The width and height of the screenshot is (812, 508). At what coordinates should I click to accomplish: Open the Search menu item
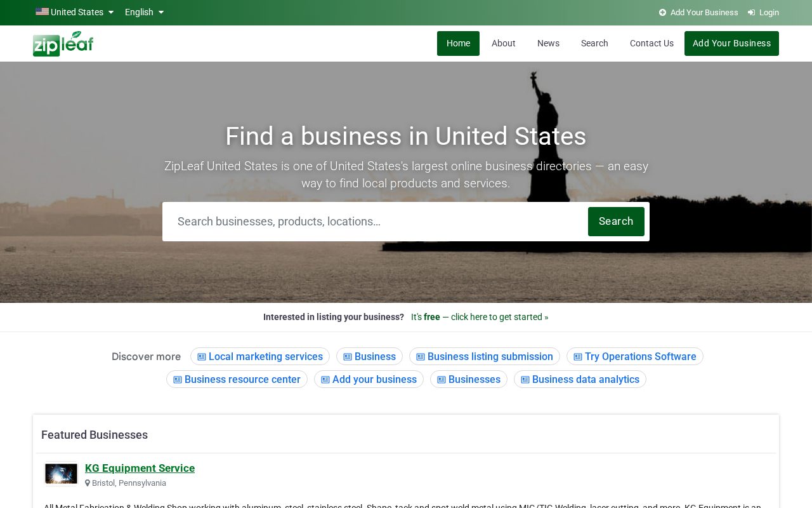click(x=594, y=43)
